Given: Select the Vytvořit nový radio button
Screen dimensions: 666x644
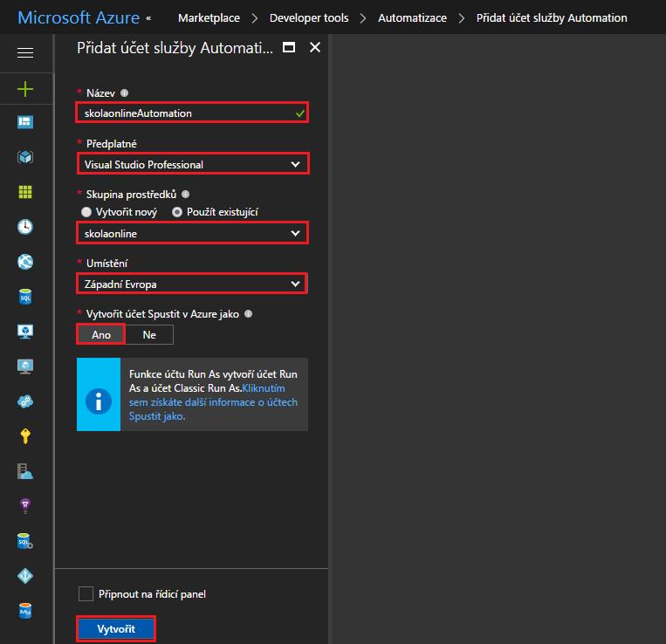Looking at the screenshot, I should 86,212.
